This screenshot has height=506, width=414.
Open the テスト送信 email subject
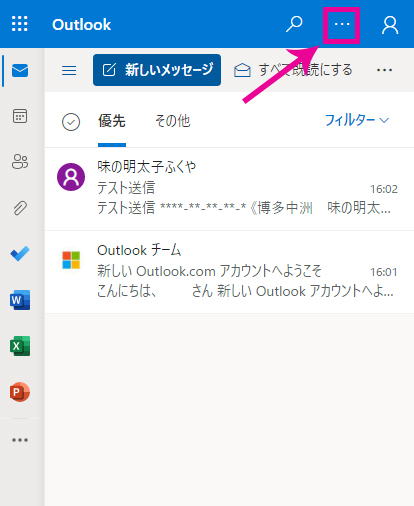pyautogui.click(x=126, y=188)
